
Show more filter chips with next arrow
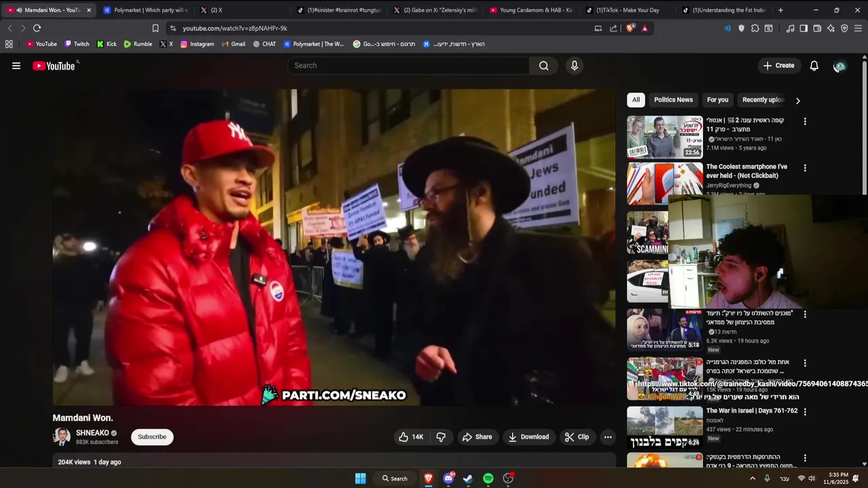[797, 100]
